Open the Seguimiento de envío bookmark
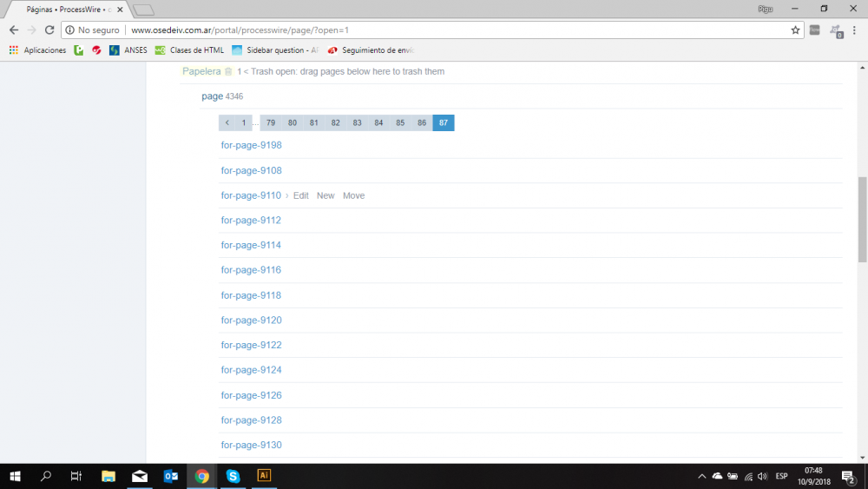This screenshot has width=868, height=489. pyautogui.click(x=371, y=50)
